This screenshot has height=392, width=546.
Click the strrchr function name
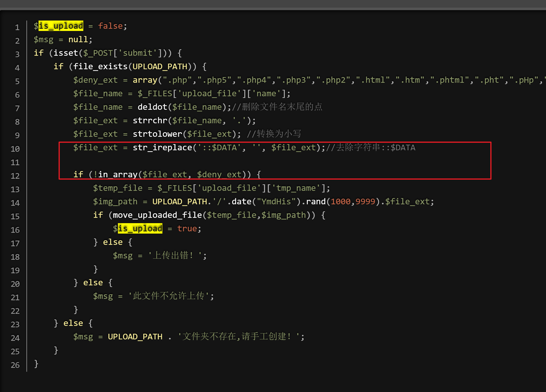click(x=150, y=120)
